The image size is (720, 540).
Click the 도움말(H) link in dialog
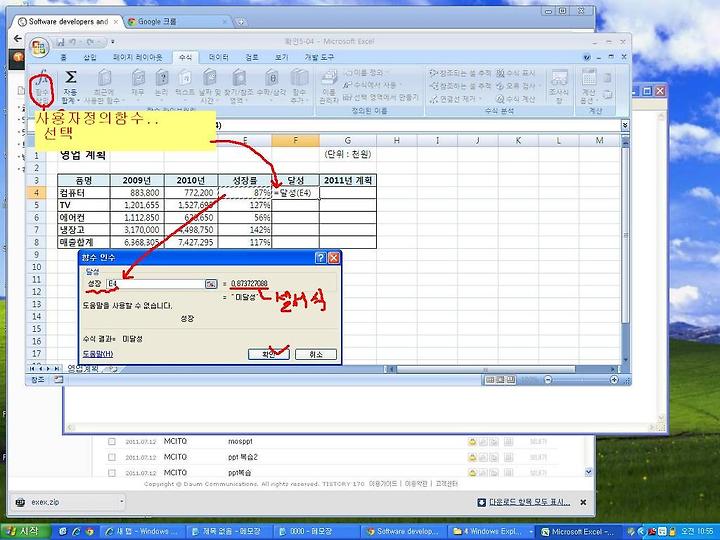98,354
